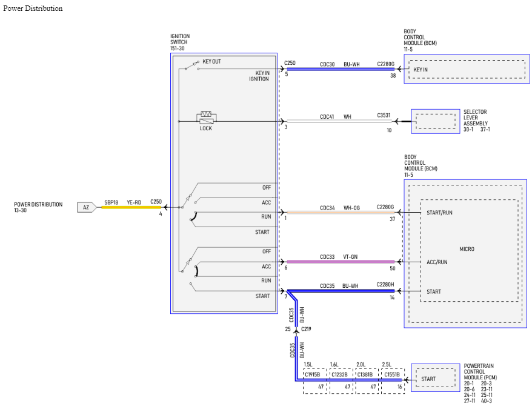Click the 'KEY OUT' label

tap(211, 61)
